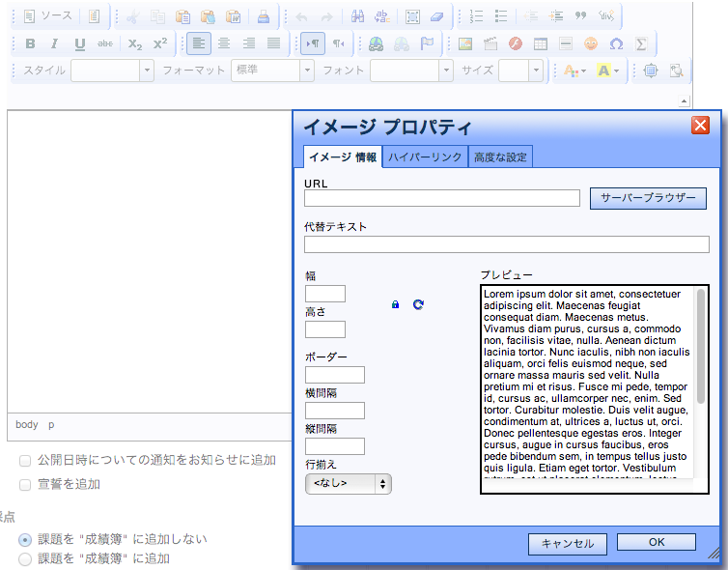The height and width of the screenshot is (570, 728).
Task: Click the サーバーブラウザー button
Action: (648, 198)
